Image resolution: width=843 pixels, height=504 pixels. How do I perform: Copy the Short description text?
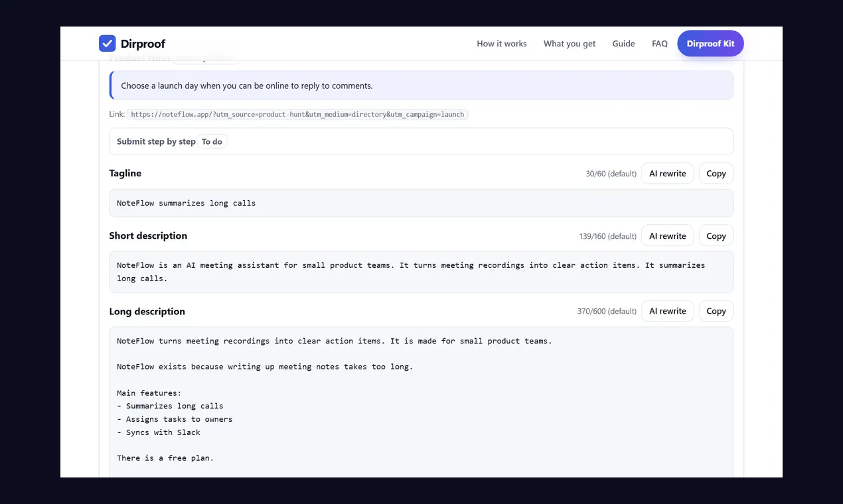point(716,236)
